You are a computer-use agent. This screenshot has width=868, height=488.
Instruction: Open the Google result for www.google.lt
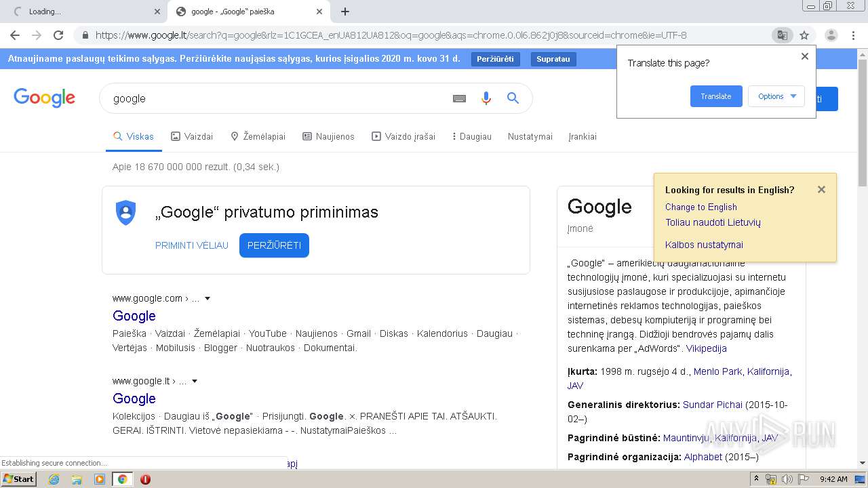click(x=134, y=399)
